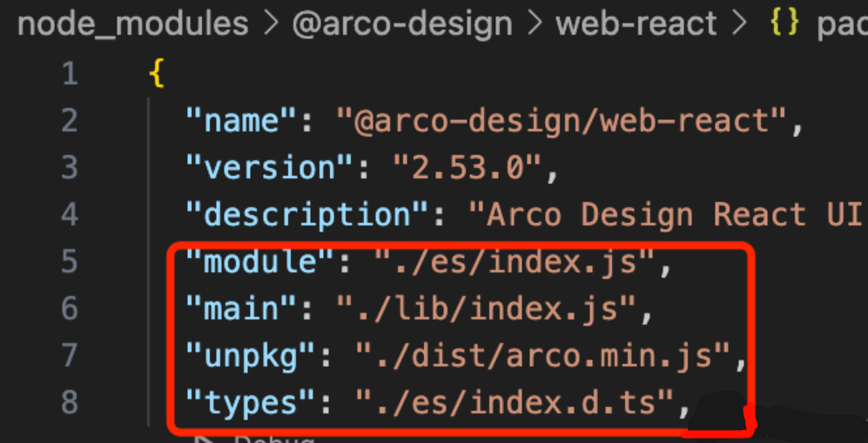
Task: Place cursor at opening yellow brace
Action: [x=158, y=74]
